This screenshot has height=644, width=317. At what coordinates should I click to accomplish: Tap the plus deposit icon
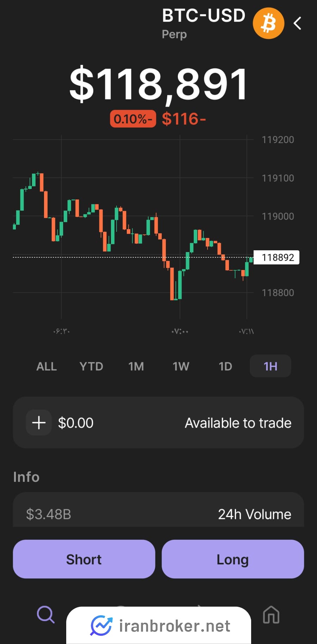[39, 422]
